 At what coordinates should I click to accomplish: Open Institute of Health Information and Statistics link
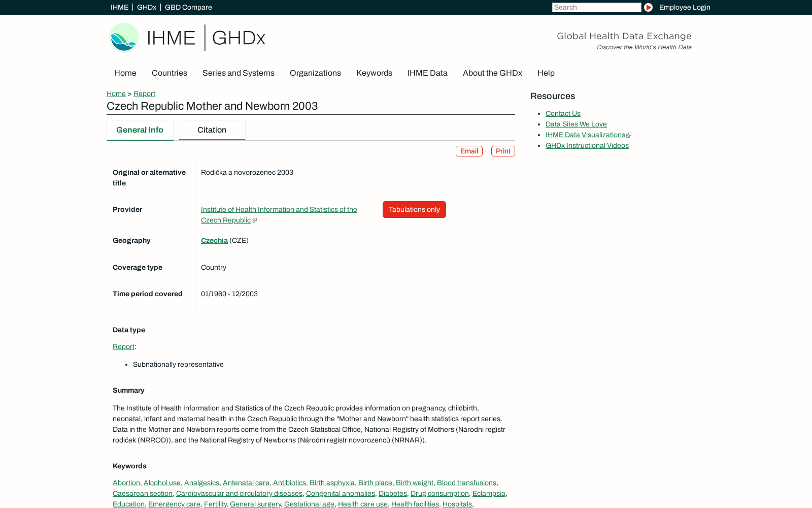279,215
